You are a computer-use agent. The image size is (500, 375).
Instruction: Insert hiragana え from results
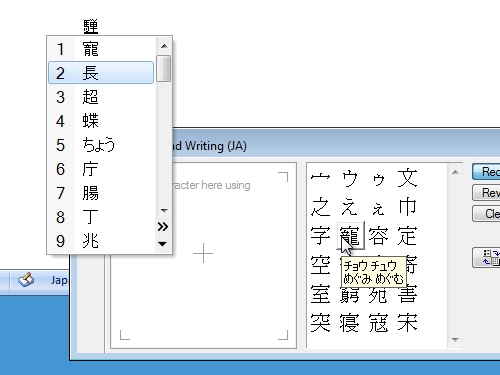coord(350,207)
